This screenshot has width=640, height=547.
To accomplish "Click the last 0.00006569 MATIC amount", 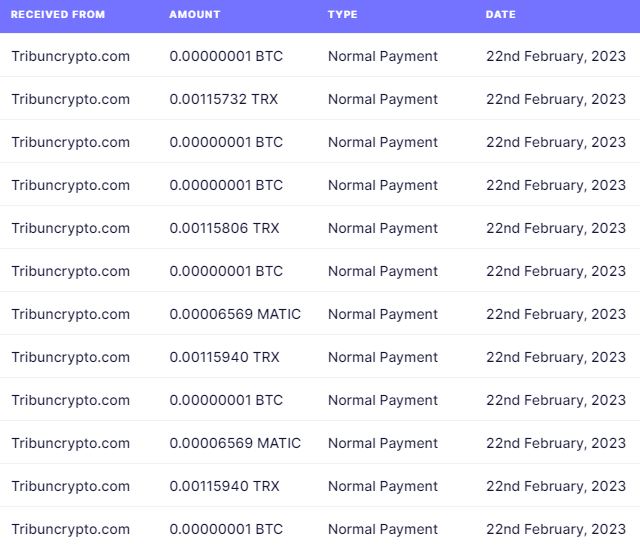I will (235, 443).
